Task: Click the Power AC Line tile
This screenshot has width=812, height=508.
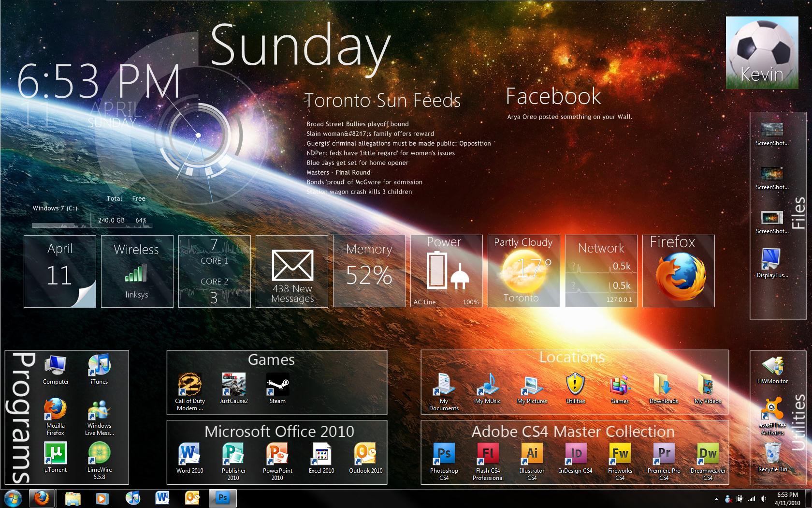Action: [x=446, y=271]
